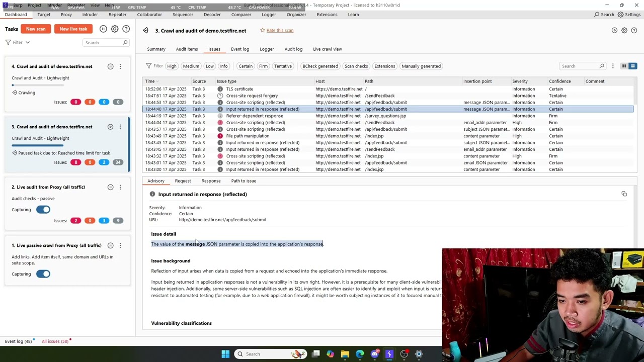
Task: Select the TLS certificate issue row
Action: 388,89
